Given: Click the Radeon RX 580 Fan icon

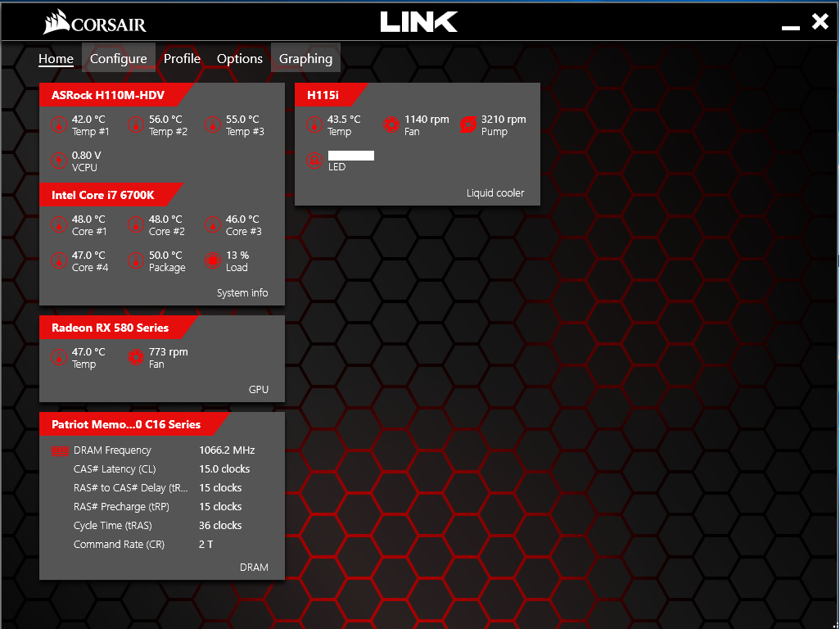Looking at the screenshot, I should coord(136,357).
